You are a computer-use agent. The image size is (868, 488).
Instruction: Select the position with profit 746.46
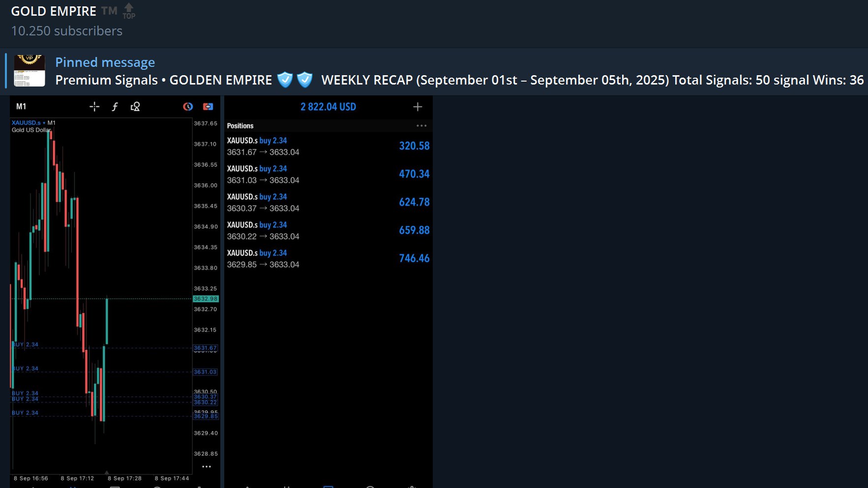(328, 258)
